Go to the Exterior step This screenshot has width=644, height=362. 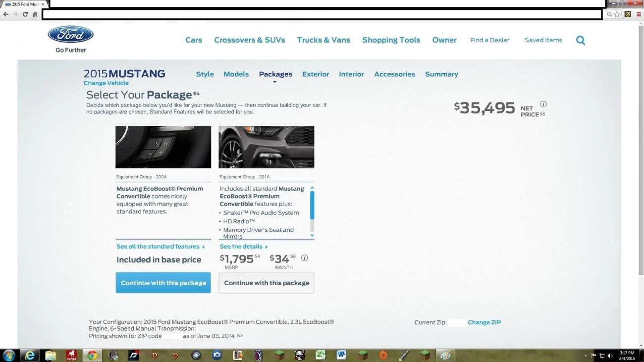[316, 74]
